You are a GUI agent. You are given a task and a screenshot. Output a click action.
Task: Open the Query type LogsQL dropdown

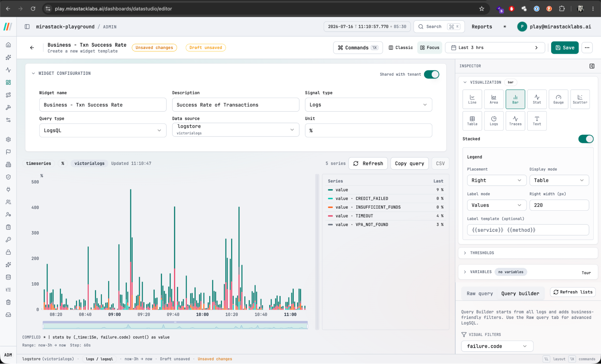point(103,130)
